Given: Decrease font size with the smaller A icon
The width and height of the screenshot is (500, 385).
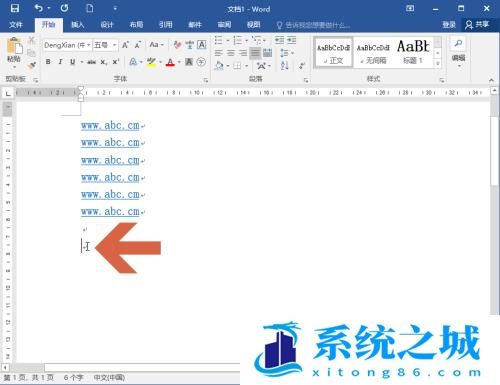Looking at the screenshot, I should point(138,45).
